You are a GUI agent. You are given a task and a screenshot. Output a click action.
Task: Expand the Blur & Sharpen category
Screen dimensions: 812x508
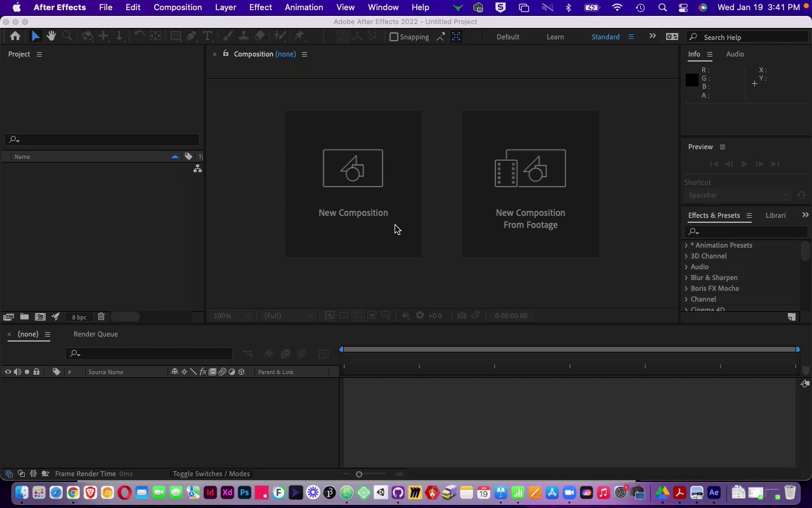(x=686, y=277)
